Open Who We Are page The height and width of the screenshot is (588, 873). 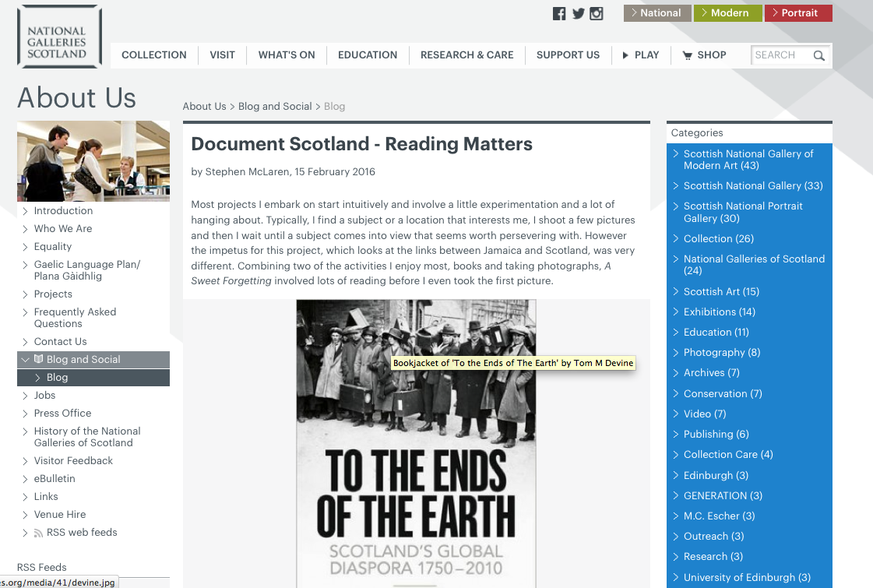tap(63, 229)
